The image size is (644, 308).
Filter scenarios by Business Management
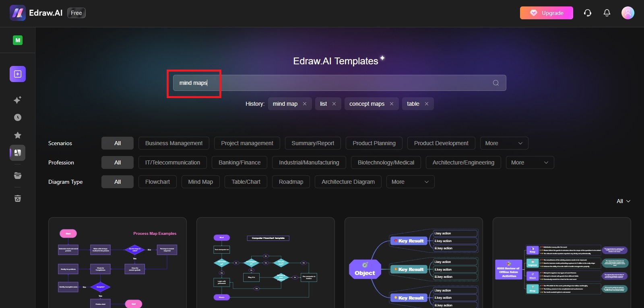(174, 143)
